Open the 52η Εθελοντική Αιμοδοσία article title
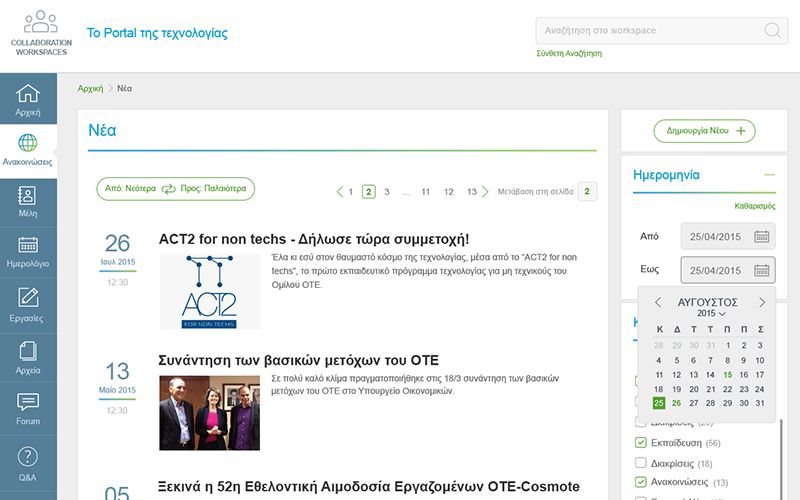The width and height of the screenshot is (800, 500). click(x=369, y=487)
